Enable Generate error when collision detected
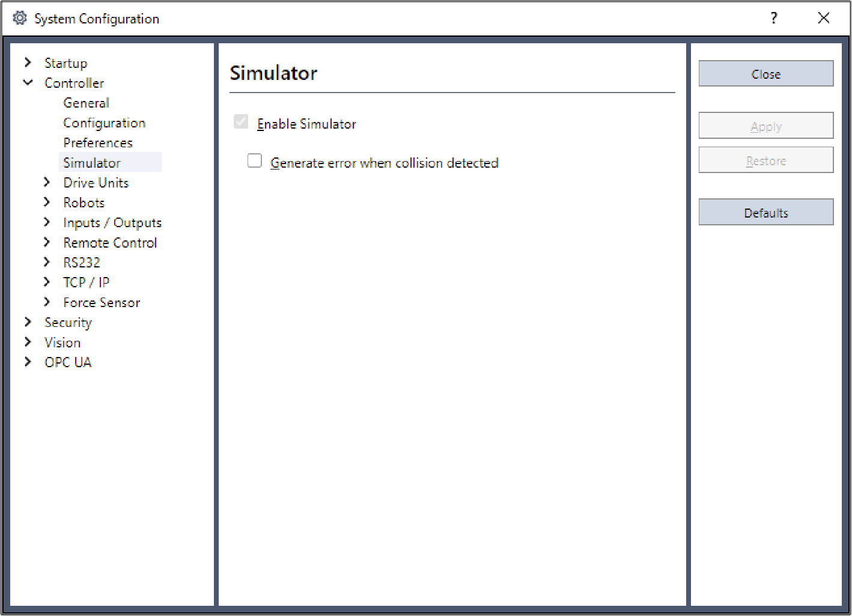This screenshot has height=616, width=852. click(x=255, y=161)
